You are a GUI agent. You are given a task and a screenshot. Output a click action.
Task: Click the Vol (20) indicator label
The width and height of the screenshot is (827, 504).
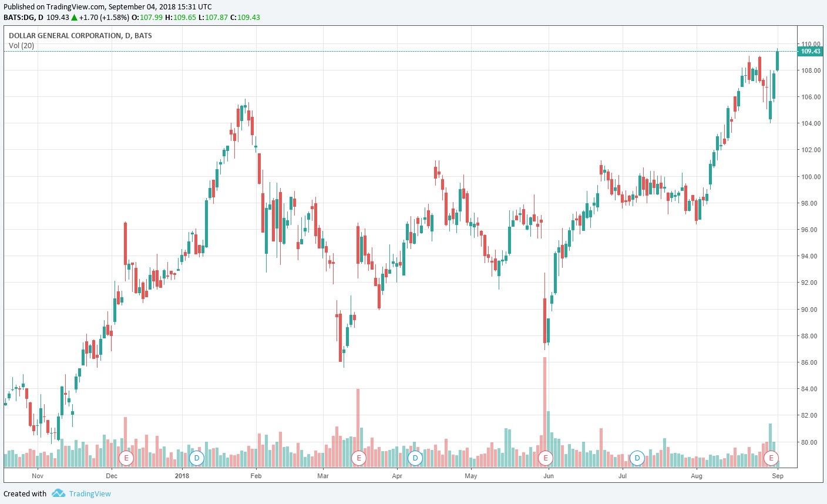tap(21, 45)
